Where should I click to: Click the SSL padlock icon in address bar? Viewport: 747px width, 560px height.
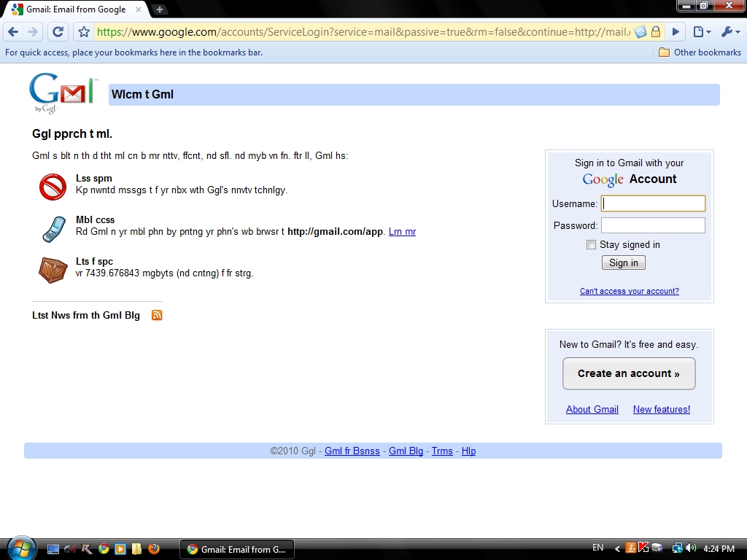tap(656, 32)
